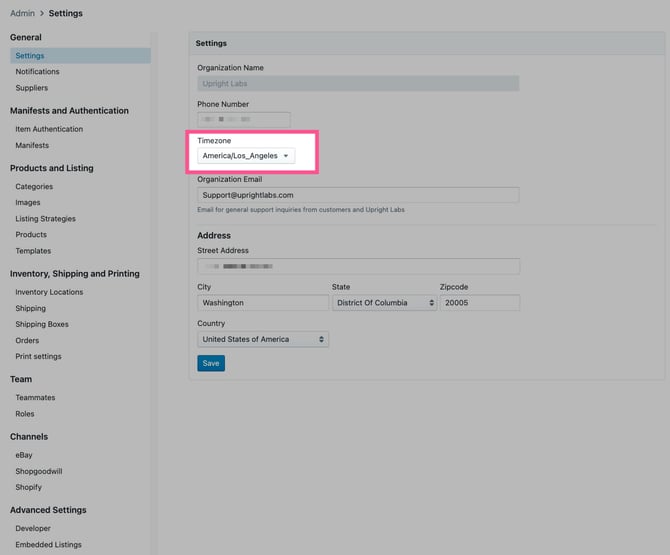Expand the State dropdown
Screen dimensions: 670x555
(384, 302)
